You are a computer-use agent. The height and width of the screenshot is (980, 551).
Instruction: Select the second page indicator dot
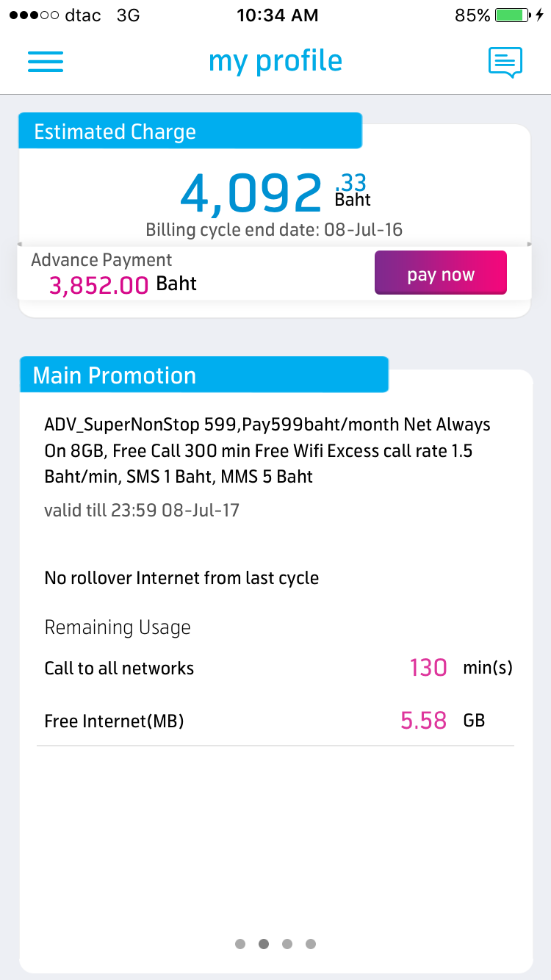tap(264, 944)
